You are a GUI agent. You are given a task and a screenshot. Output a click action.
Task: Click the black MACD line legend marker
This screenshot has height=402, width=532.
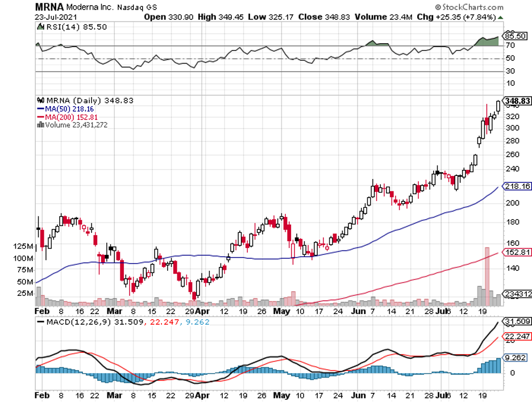40,322
